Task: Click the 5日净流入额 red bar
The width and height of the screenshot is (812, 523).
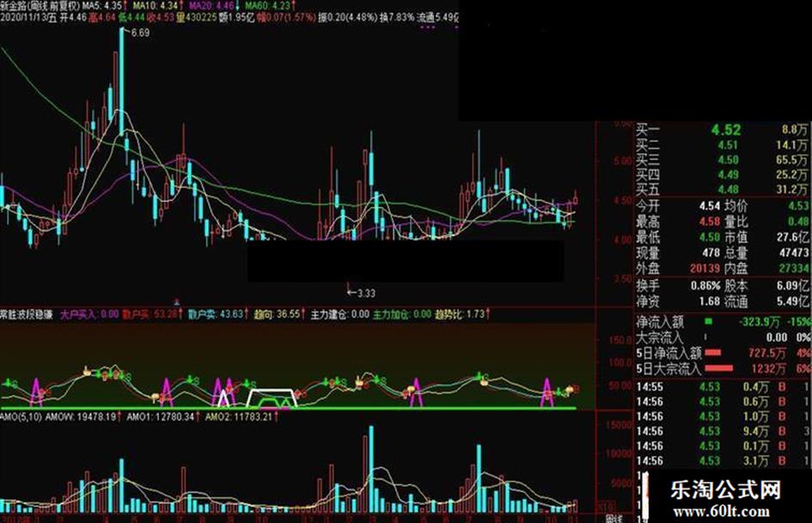Action: tap(713, 353)
